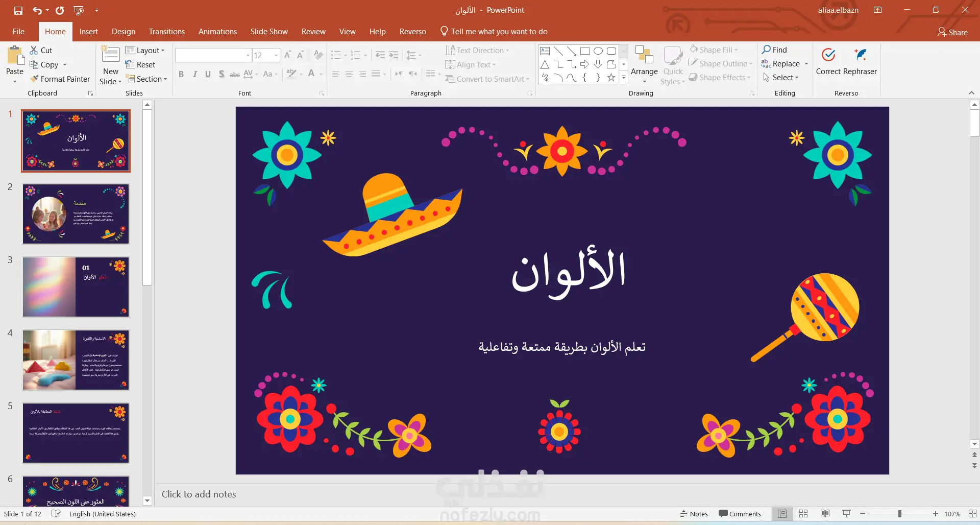
Task: Toggle Italic text formatting
Action: pyautogui.click(x=194, y=75)
